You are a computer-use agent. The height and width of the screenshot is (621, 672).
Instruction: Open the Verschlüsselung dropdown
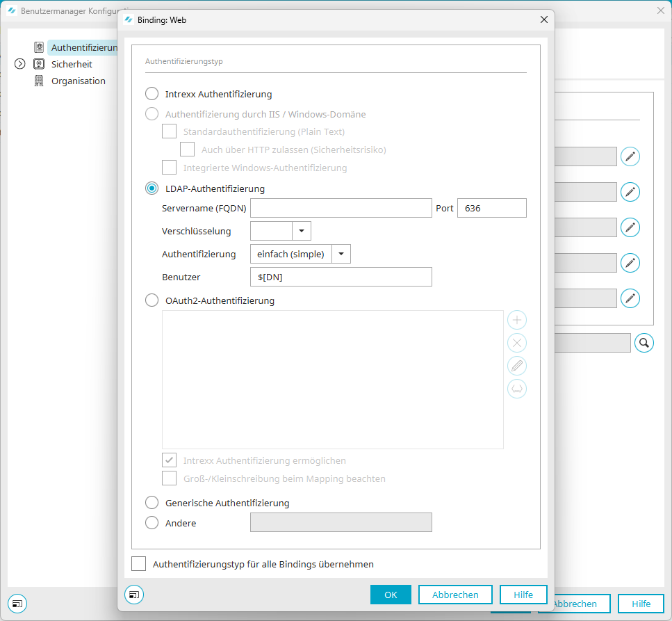pyautogui.click(x=302, y=231)
